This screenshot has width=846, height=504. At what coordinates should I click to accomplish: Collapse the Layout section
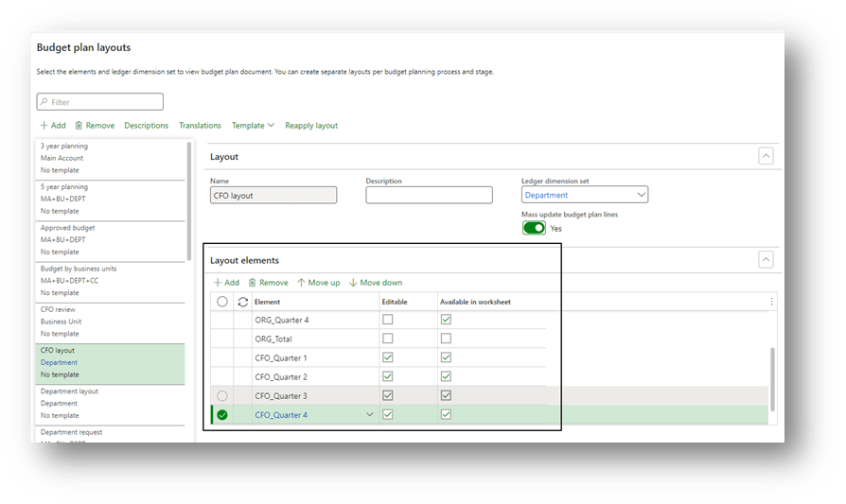pyautogui.click(x=766, y=157)
